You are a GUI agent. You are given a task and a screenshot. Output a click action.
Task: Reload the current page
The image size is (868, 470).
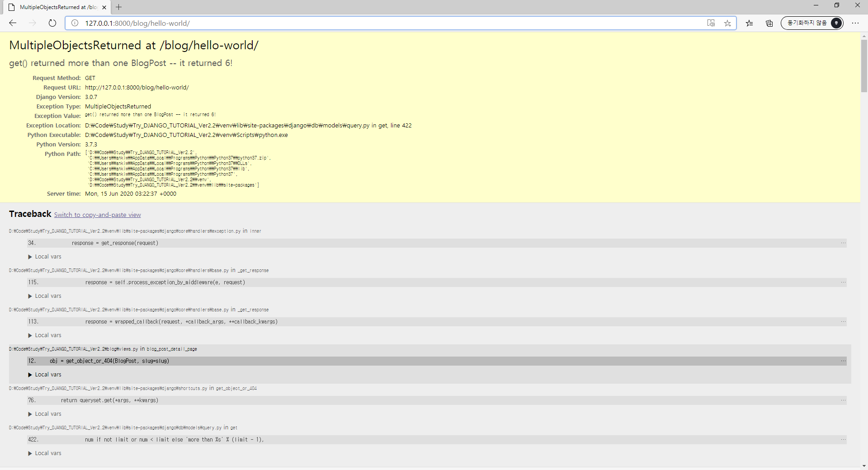tap(52, 23)
